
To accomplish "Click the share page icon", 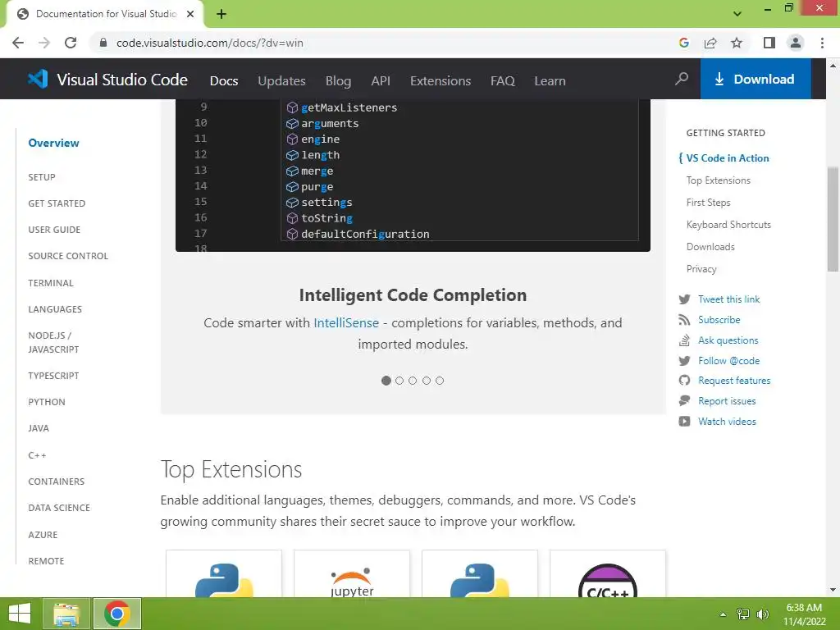I will pyautogui.click(x=710, y=43).
